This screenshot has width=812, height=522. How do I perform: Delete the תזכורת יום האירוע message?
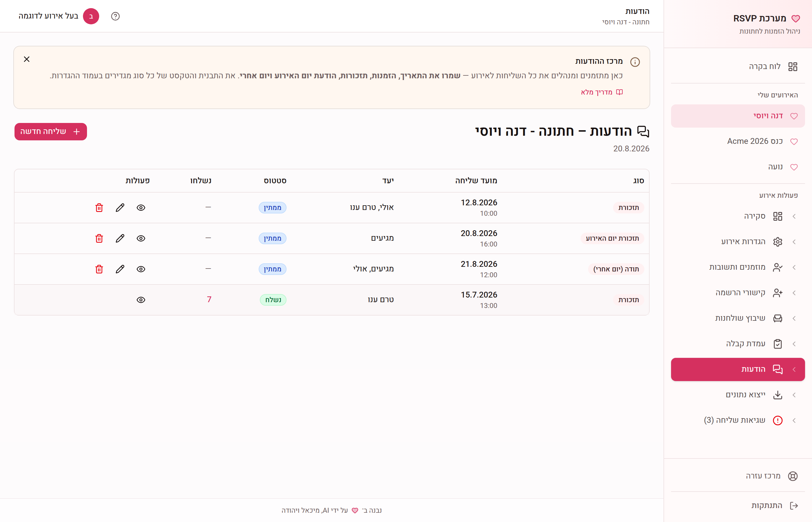click(99, 238)
